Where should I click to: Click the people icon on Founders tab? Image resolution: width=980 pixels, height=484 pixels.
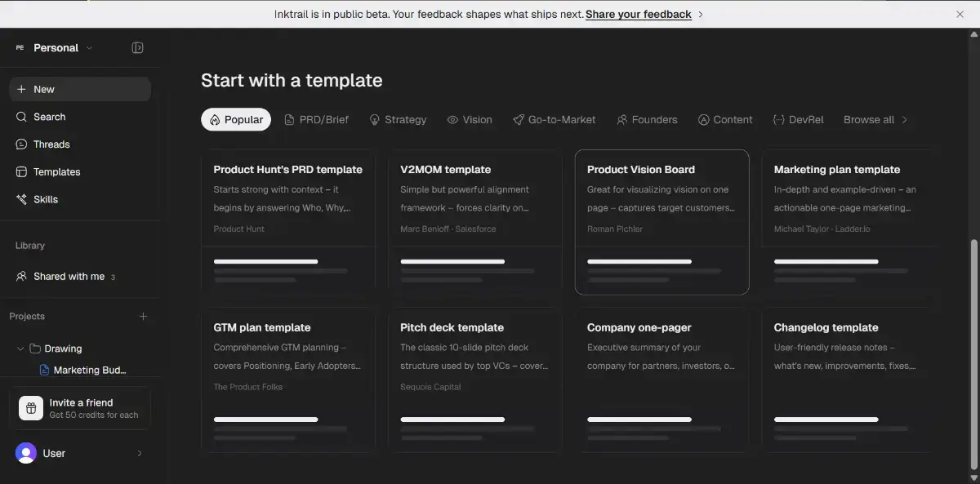622,120
